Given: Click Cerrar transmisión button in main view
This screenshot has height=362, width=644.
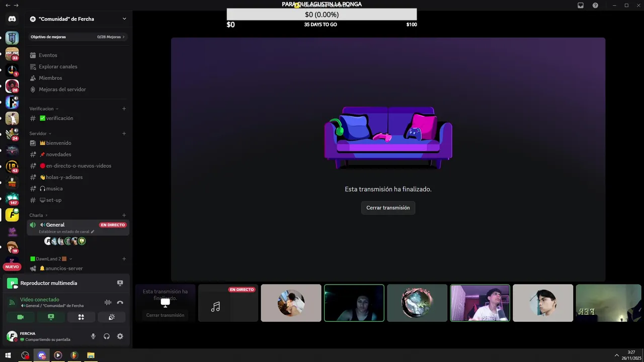Looking at the screenshot, I should coord(388,208).
